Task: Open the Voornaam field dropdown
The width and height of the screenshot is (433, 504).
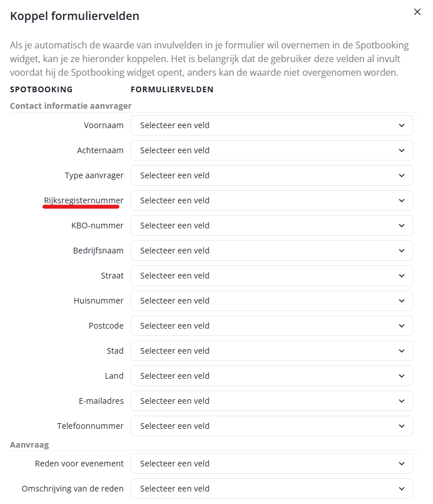Action: click(271, 125)
